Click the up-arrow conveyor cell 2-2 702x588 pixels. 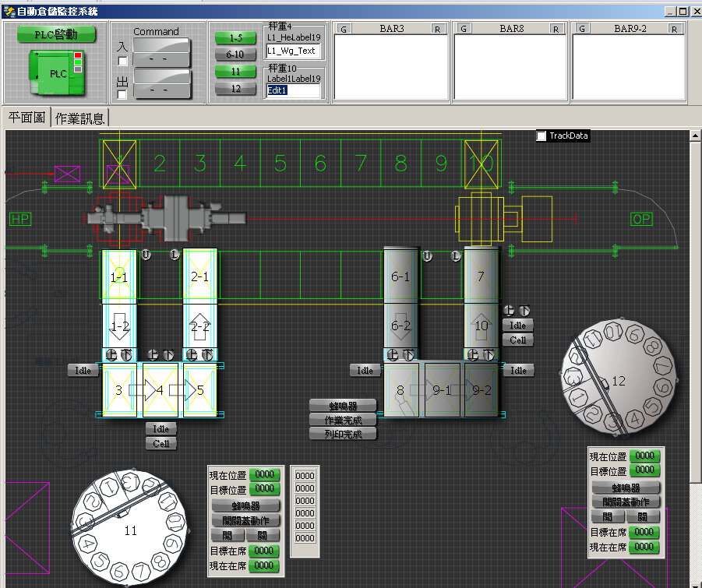tap(200, 326)
